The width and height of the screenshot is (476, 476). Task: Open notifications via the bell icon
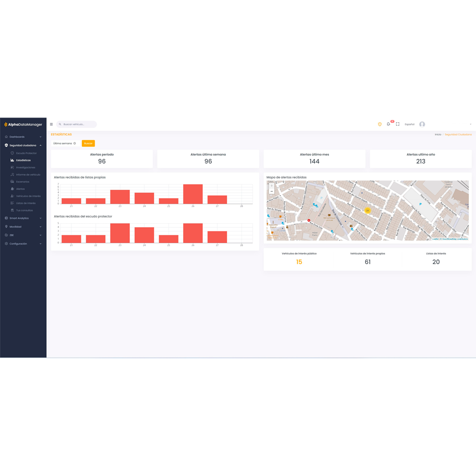pyautogui.click(x=389, y=124)
